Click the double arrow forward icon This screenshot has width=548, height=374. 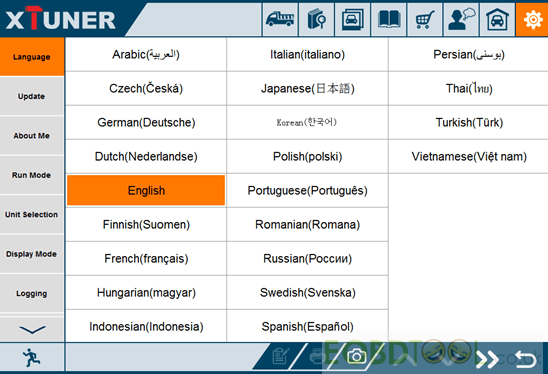[x=487, y=359]
